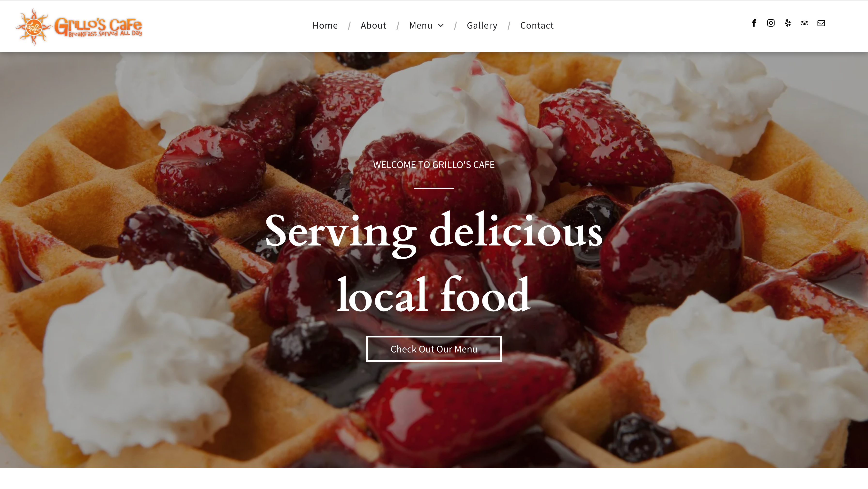Viewport: 868px width, 489px height.
Task: Click the TripAdvisor owl icon
Action: tap(804, 23)
